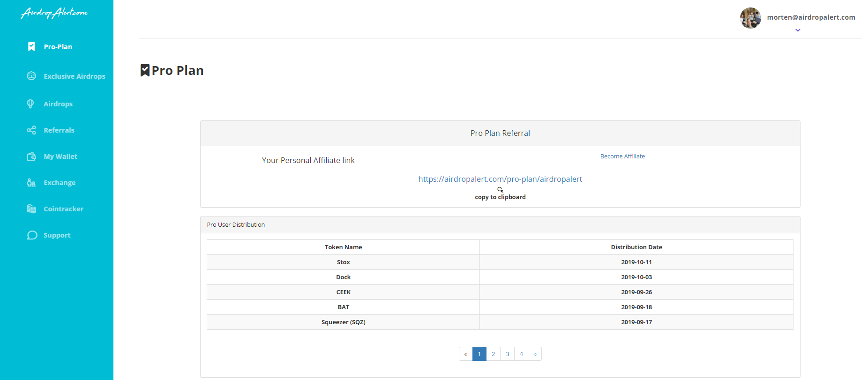Image resolution: width=868 pixels, height=380 pixels.
Task: Navigate to Referrals page
Action: [x=59, y=130]
